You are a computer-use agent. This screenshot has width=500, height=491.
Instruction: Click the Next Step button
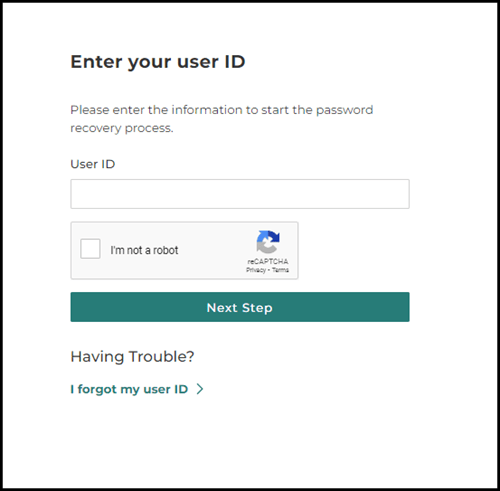240,307
